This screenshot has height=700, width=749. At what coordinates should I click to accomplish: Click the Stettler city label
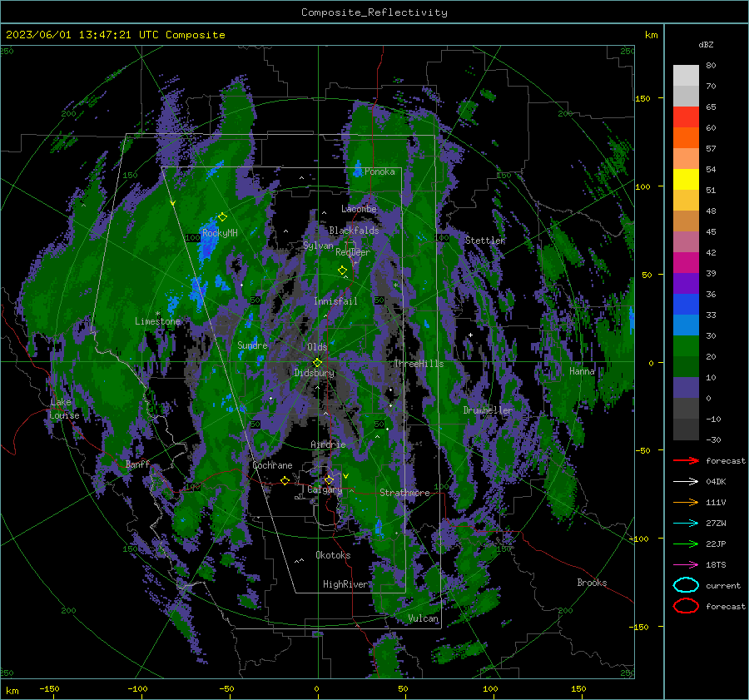[x=485, y=241]
